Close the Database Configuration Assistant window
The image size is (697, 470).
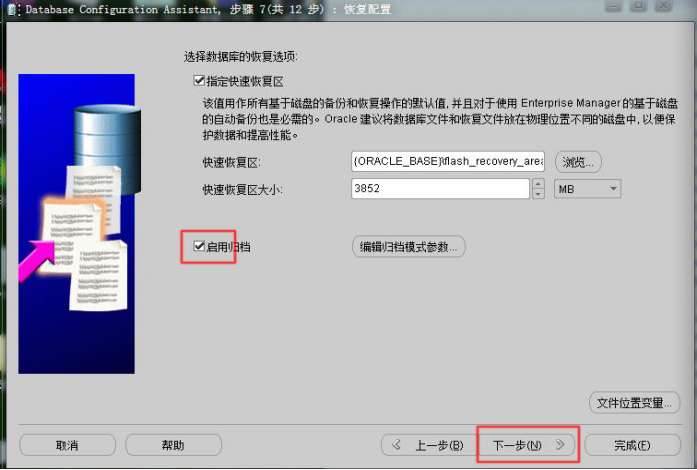(x=663, y=6)
